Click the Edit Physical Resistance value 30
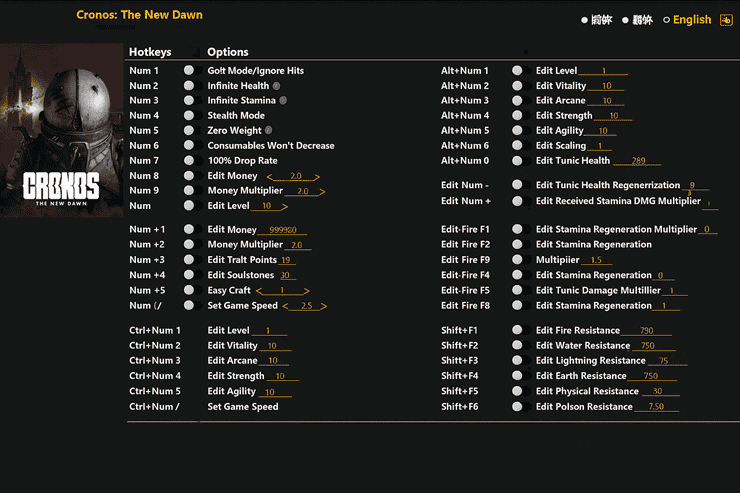The width and height of the screenshot is (740, 493). point(660,392)
